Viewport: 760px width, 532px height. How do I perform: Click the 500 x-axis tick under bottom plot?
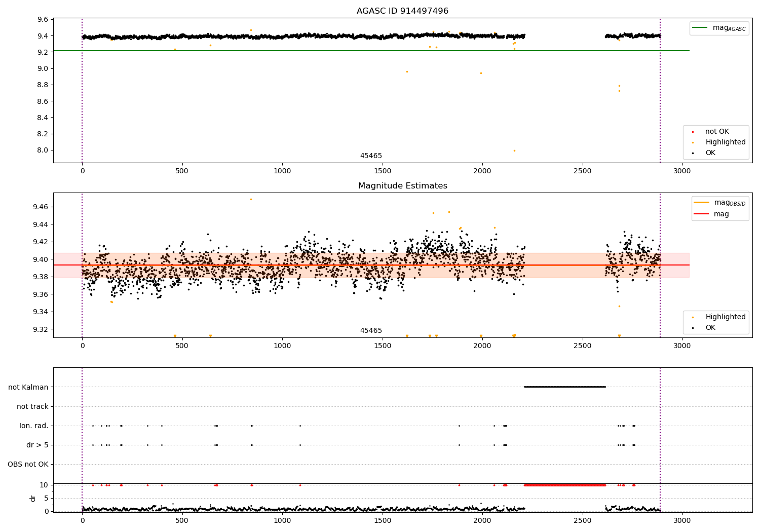pos(182,520)
